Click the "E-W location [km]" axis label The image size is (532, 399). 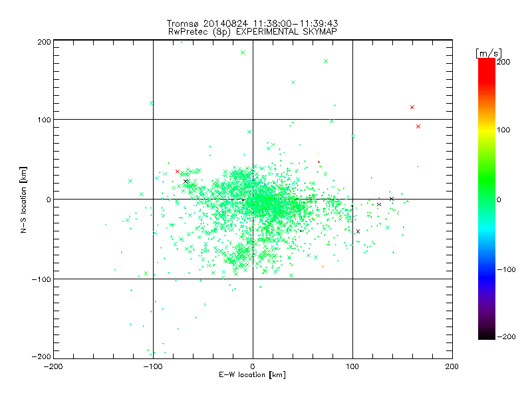tap(252, 374)
